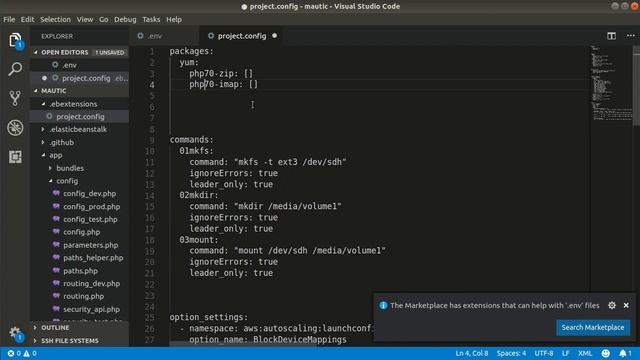
Task: Open the Manage gear in activity bar
Action: tap(15, 333)
